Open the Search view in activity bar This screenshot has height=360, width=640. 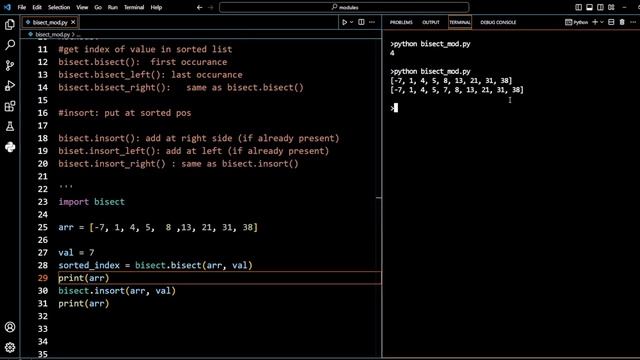click(10, 44)
